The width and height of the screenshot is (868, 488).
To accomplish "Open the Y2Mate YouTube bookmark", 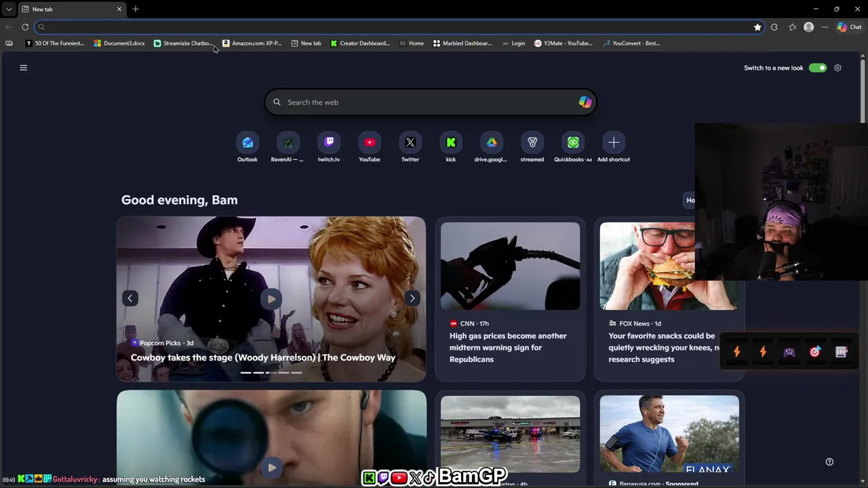I will click(564, 43).
